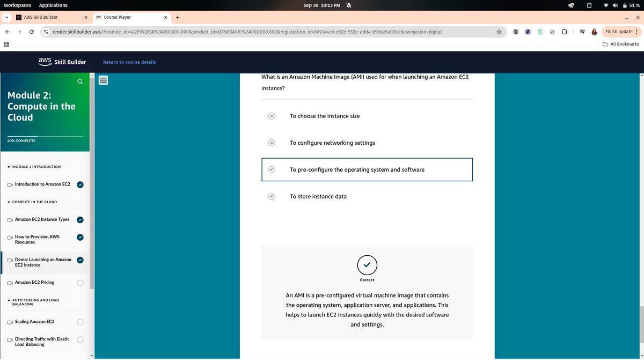Open the browser Extensions puzzle icon
This screenshot has height=362, width=644.
pos(564,32)
